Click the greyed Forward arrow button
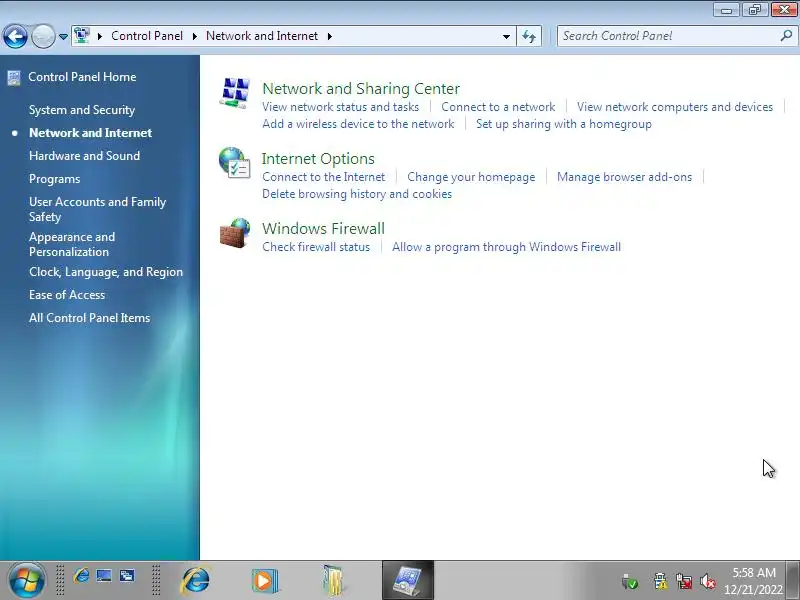 tap(43, 36)
